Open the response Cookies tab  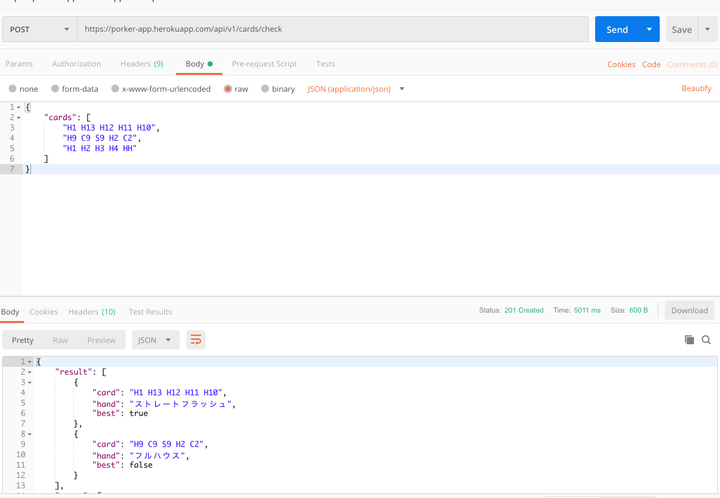[x=44, y=312]
